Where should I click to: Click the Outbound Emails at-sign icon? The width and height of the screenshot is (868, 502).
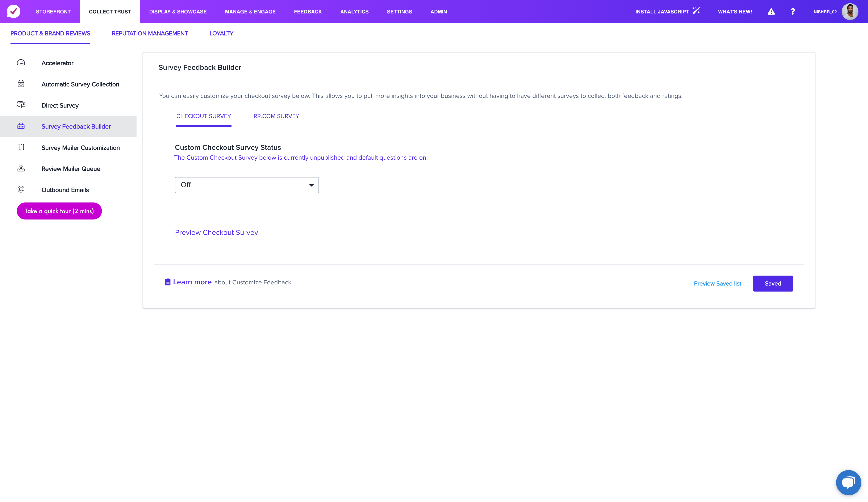point(21,189)
